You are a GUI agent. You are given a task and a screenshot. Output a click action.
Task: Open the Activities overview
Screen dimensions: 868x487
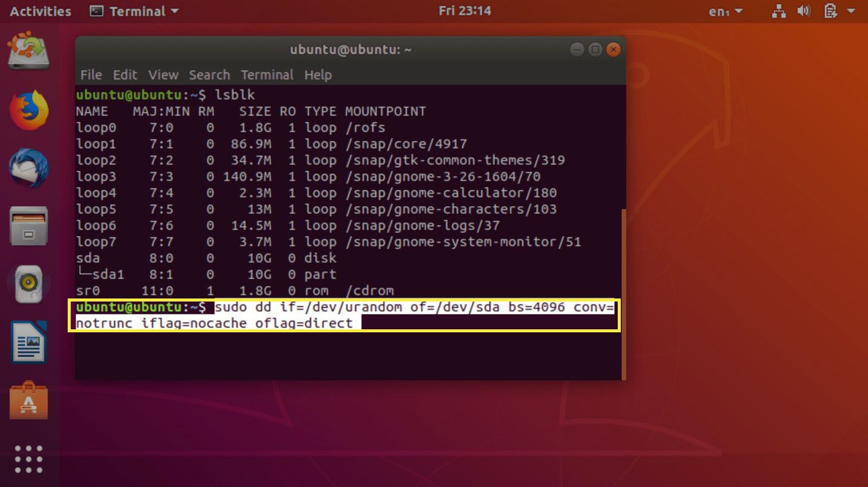(x=40, y=11)
